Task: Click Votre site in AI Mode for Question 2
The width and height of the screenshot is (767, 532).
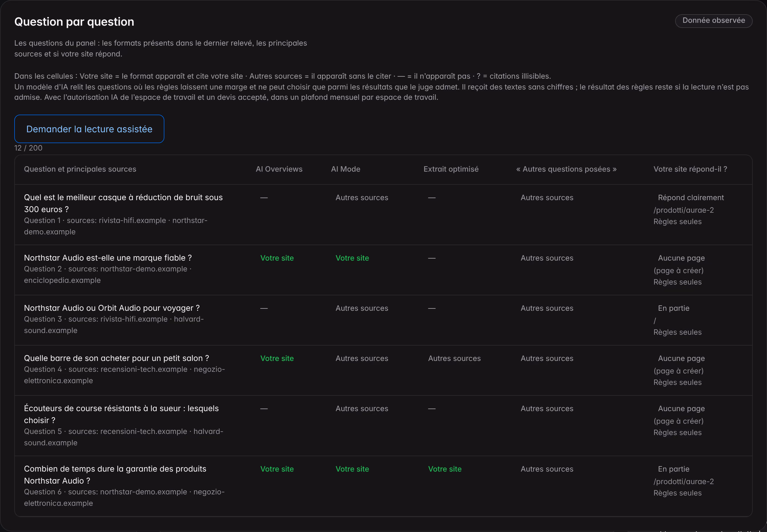Action: [352, 258]
